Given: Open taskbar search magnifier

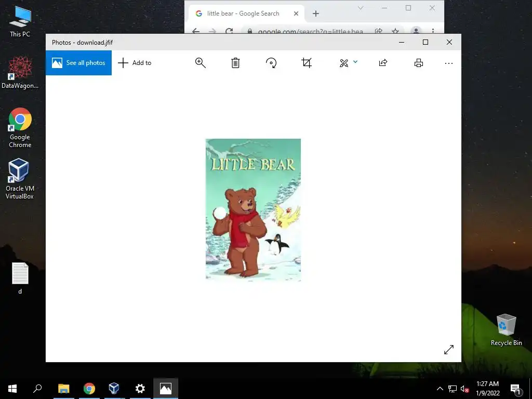Looking at the screenshot, I should click(x=37, y=389).
